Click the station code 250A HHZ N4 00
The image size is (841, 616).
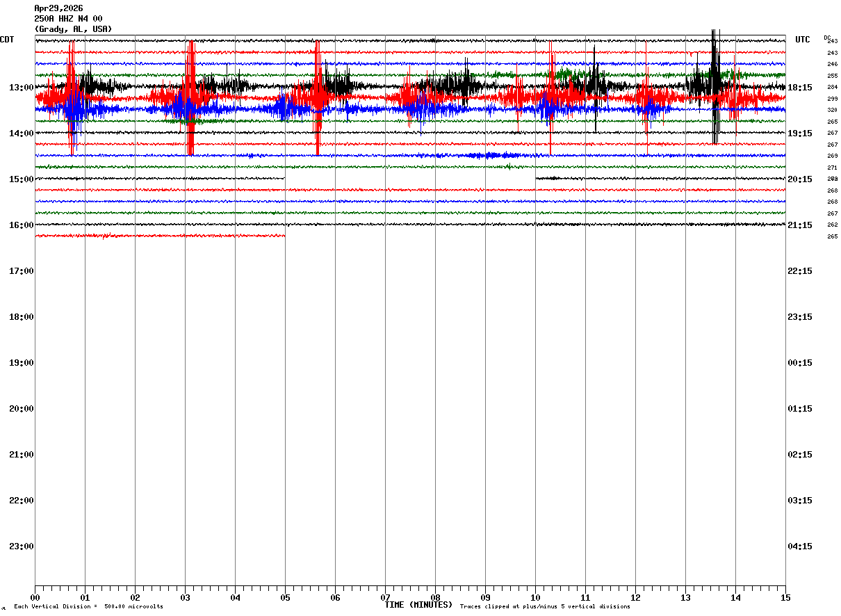68,19
